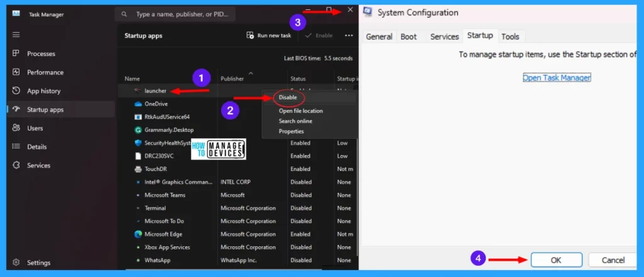Click OK in System Configuration
This screenshot has width=644, height=277.
click(556, 260)
